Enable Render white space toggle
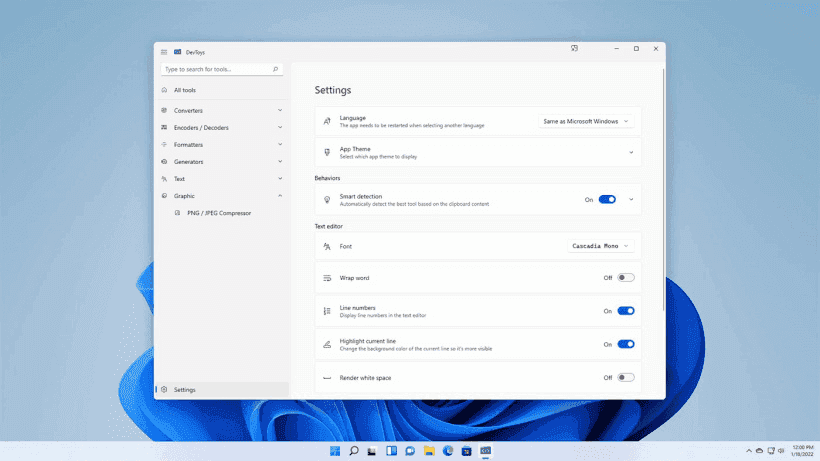This screenshot has height=461, width=820. pyautogui.click(x=625, y=377)
